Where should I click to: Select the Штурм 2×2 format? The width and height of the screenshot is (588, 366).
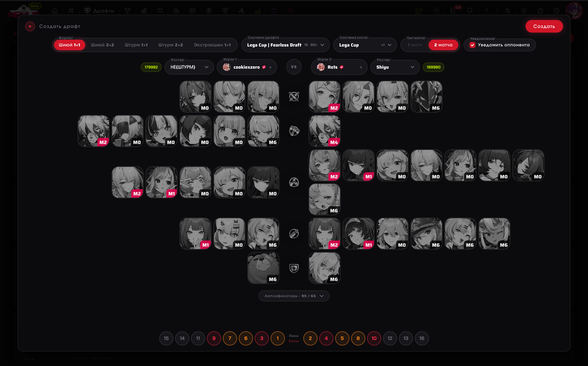171,45
